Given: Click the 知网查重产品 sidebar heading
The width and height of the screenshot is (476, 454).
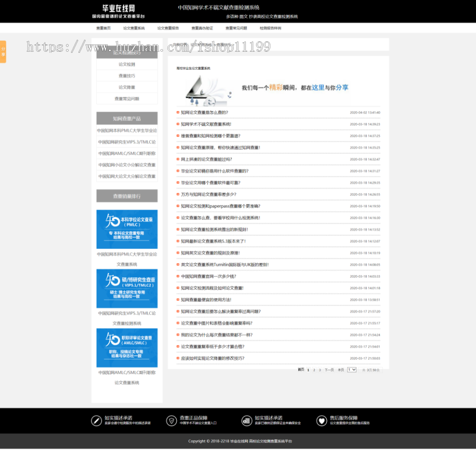Looking at the screenshot, I should coord(127,118).
